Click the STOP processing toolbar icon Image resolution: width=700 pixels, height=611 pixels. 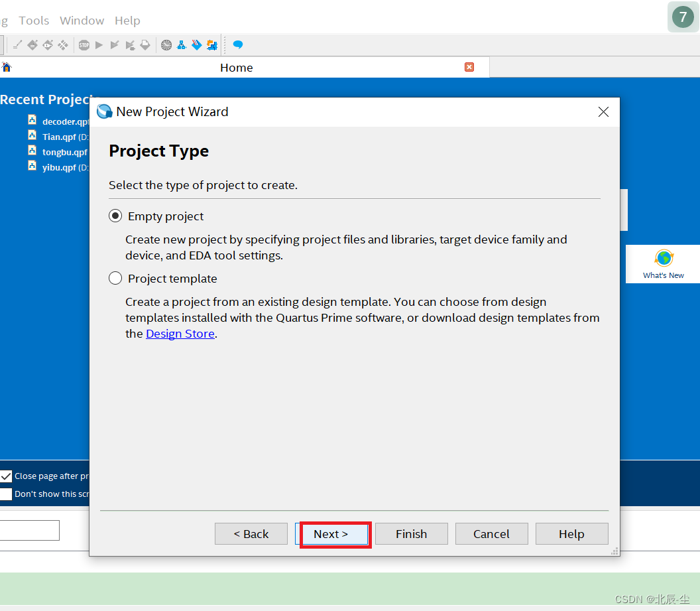point(84,44)
